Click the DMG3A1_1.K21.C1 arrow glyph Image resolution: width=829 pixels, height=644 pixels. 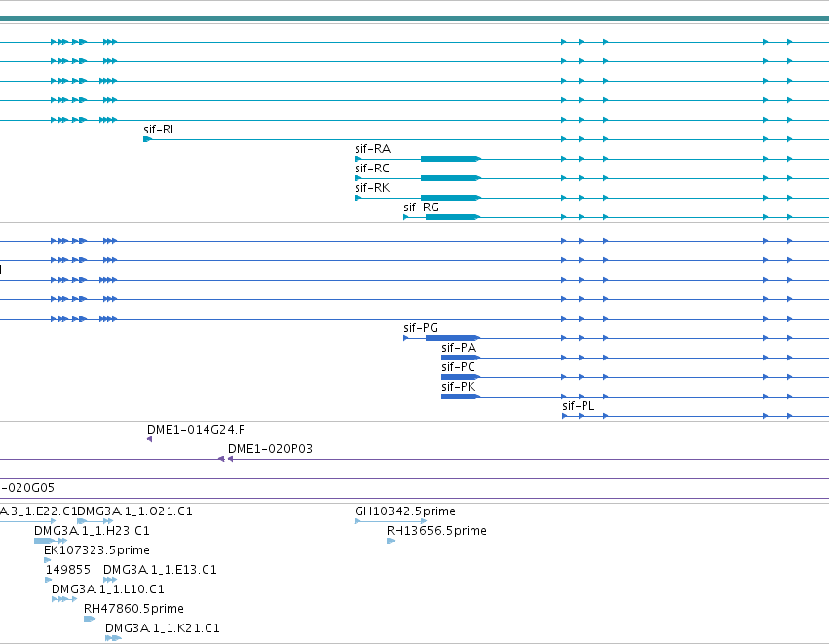pos(113,638)
